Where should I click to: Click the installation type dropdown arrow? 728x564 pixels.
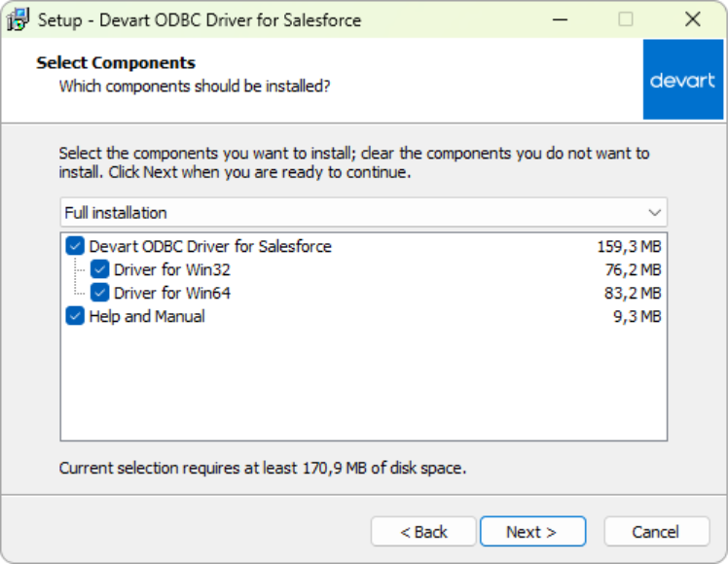(x=654, y=212)
